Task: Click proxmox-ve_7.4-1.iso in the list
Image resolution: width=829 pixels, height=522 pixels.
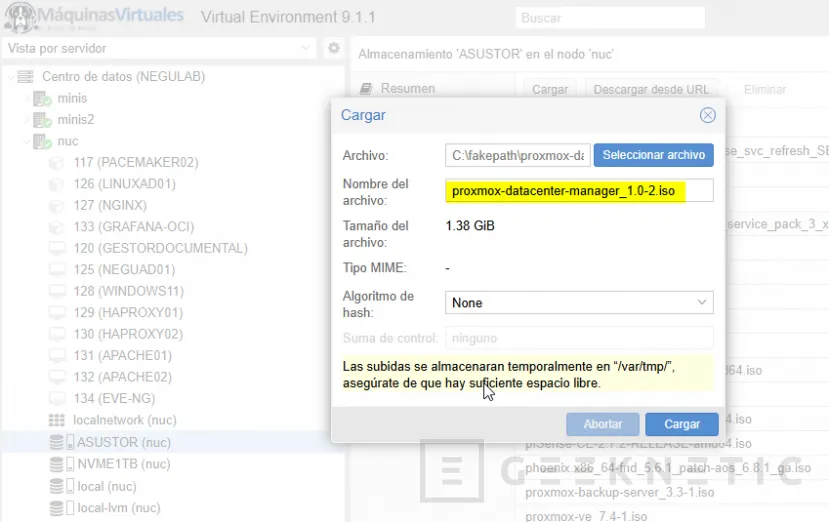Action: [586, 516]
